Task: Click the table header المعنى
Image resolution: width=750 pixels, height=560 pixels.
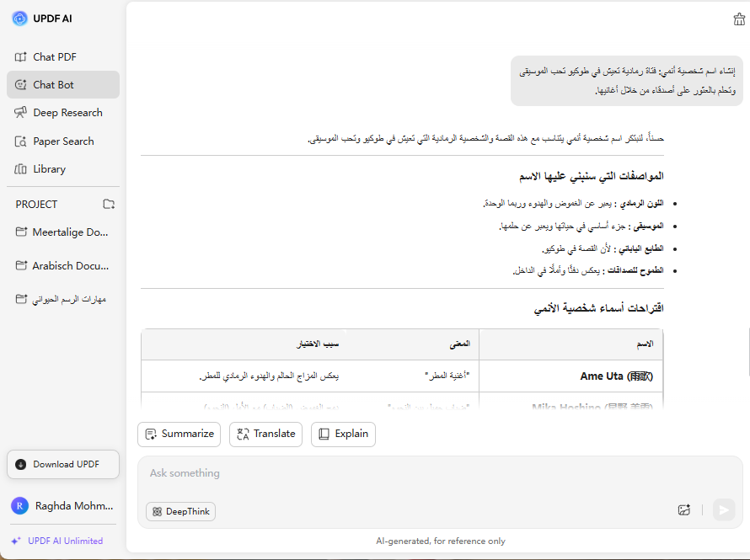Action: [459, 344]
